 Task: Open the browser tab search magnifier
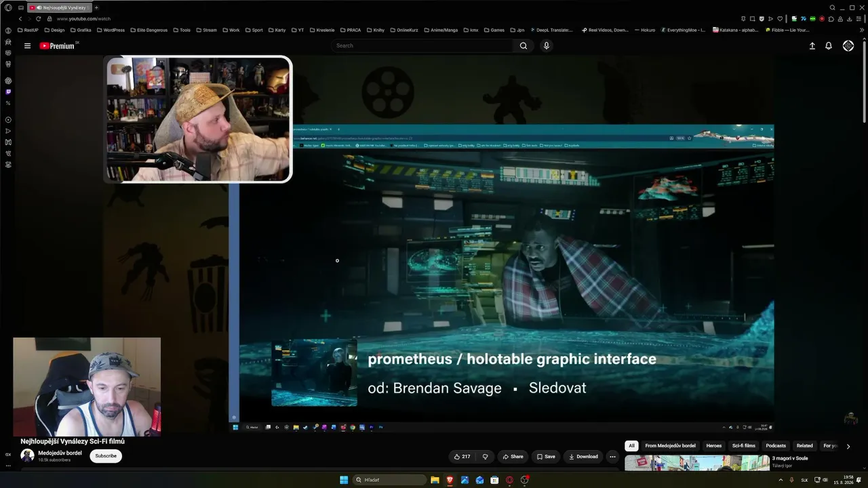[833, 7]
